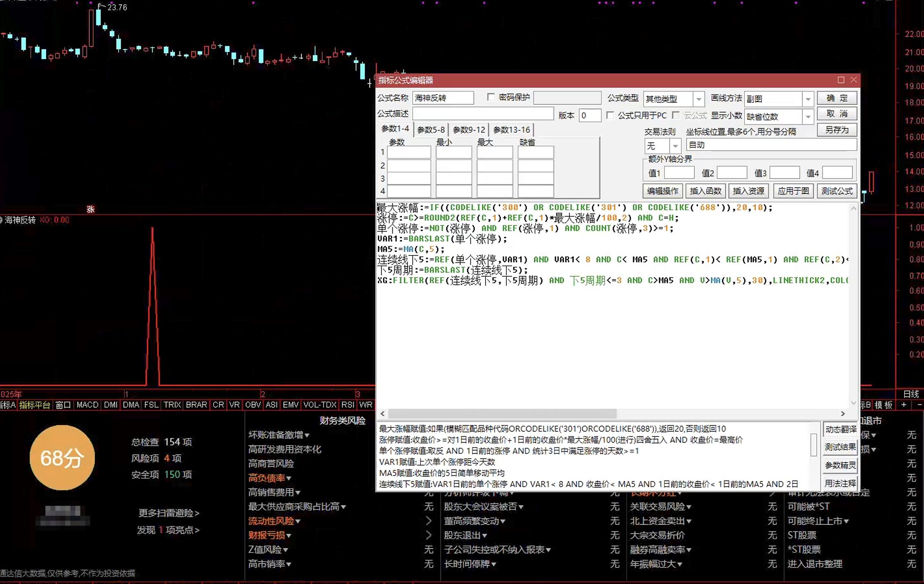Open the 显示小数 decimal places dropdown

807,117
